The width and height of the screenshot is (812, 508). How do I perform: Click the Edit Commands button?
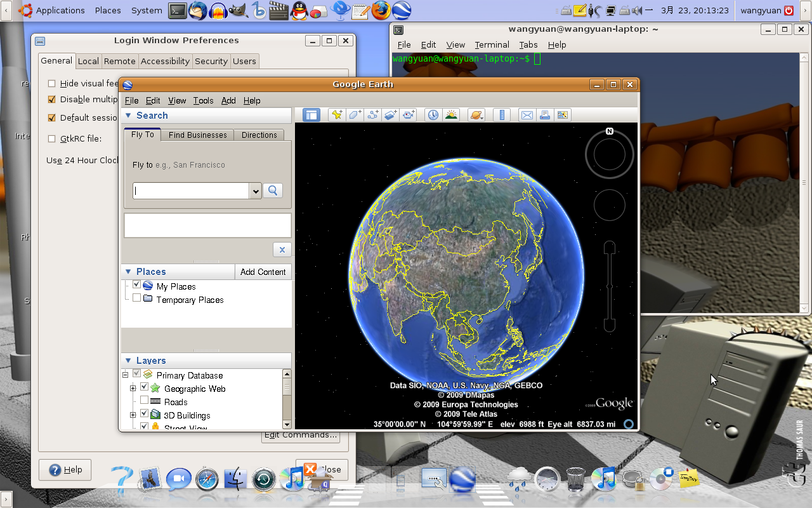tap(301, 435)
